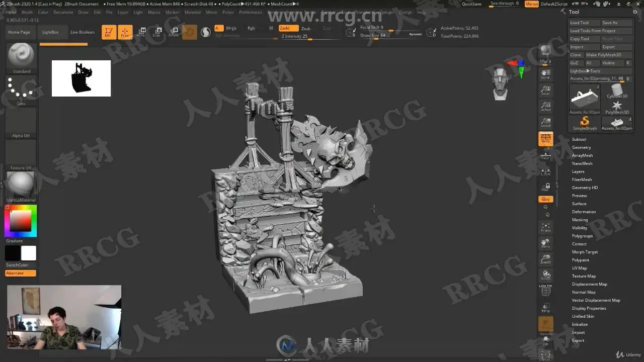Viewport: 644px width, 362px height.
Task: Click the Zoom3D view icon
Action: point(545,259)
